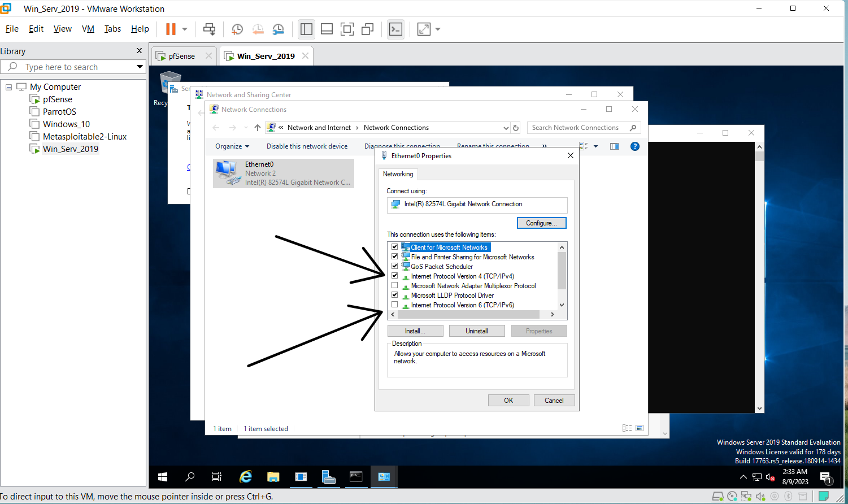
Task: Open the Organize dropdown
Action: 232,146
